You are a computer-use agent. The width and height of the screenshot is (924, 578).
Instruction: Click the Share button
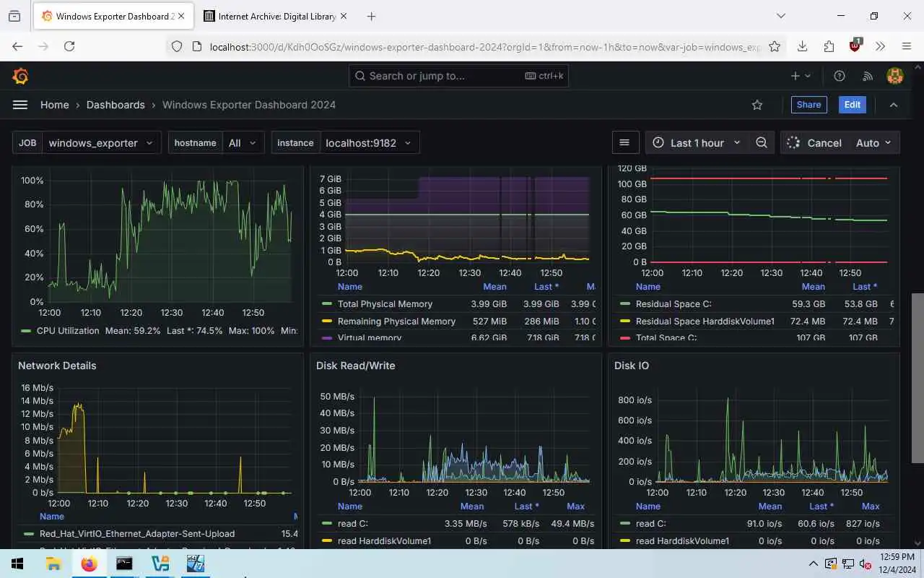pos(808,105)
